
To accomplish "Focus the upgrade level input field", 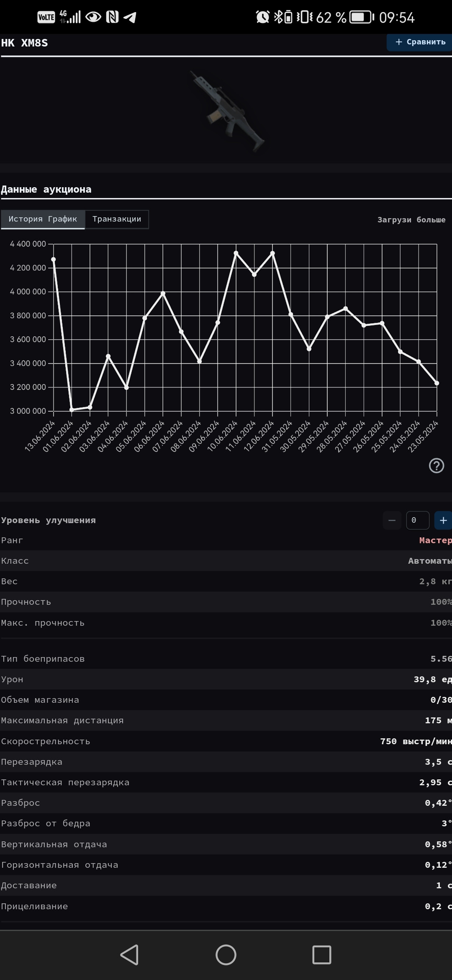I will point(418,521).
